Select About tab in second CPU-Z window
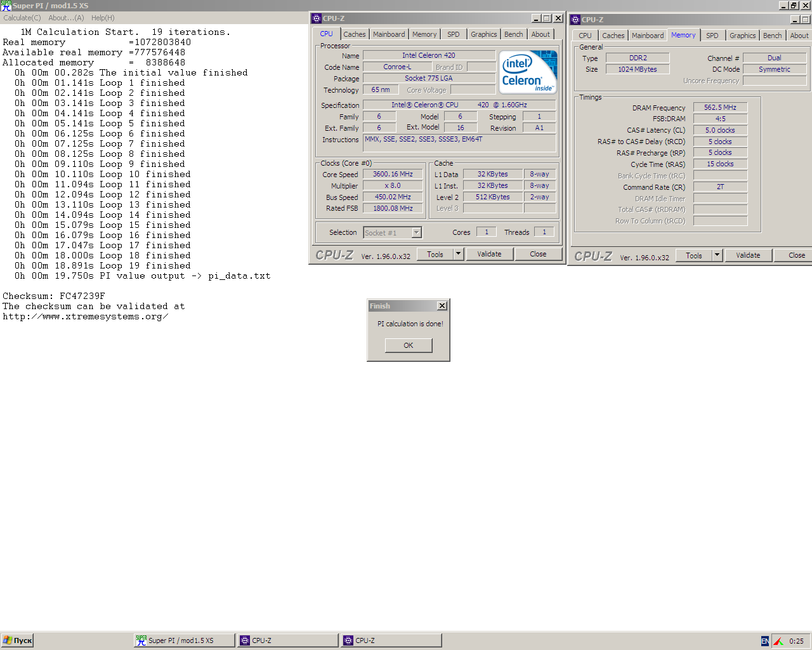The image size is (812, 650). pos(799,36)
